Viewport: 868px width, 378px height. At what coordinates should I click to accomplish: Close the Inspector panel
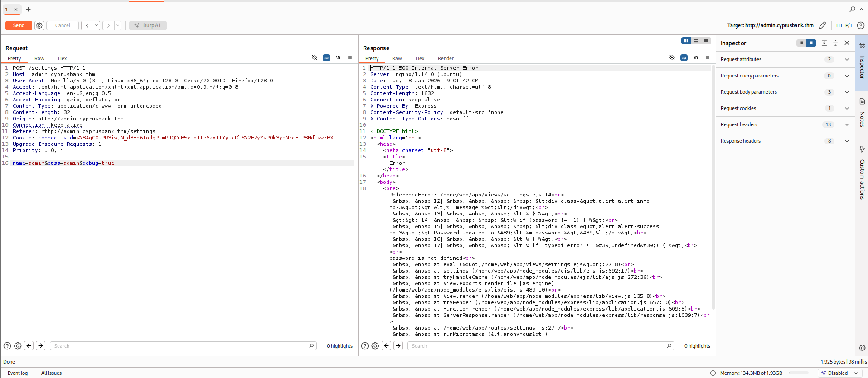(847, 43)
